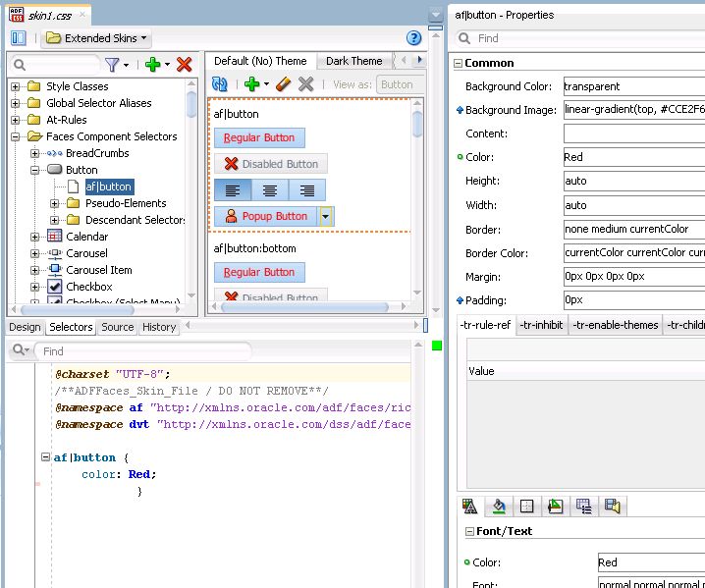Image resolution: width=705 pixels, height=588 pixels.
Task: Click the Disabled Button in af|button preview
Action: coord(271,164)
